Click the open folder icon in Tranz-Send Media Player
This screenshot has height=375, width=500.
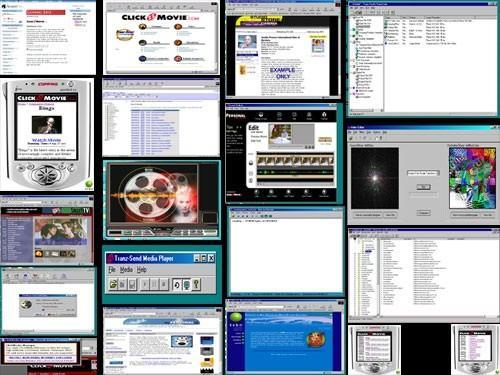[x=113, y=284]
